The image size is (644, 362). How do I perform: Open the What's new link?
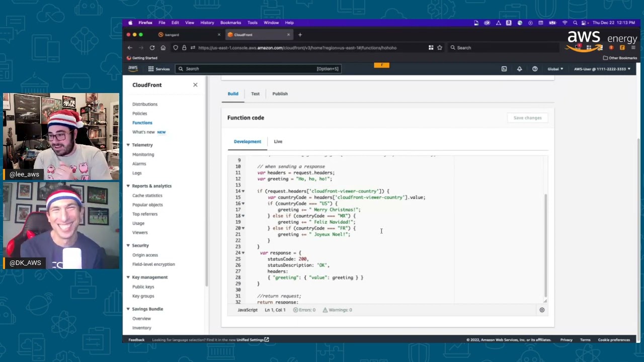click(x=143, y=132)
